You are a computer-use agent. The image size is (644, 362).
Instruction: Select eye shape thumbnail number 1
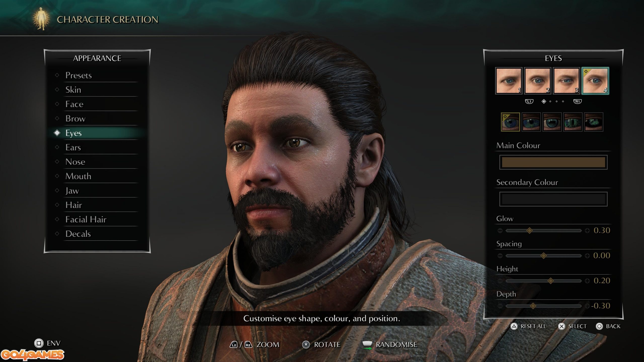[x=509, y=81]
